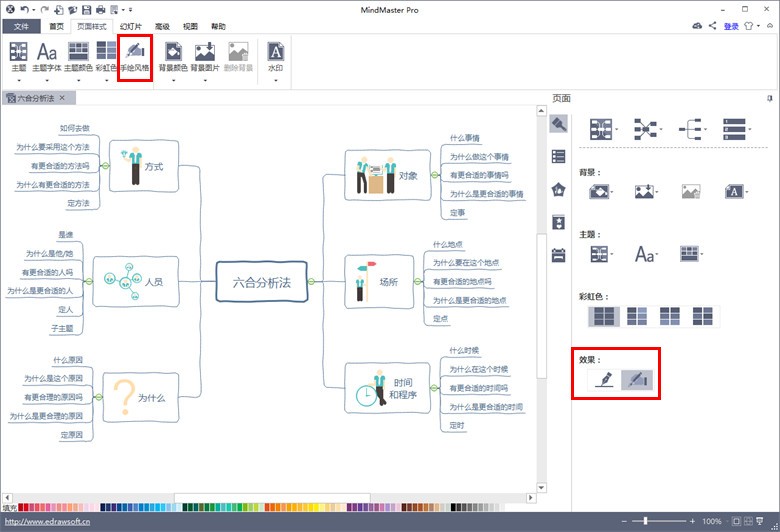Collapse the 方式 topic branch toggle
Viewport: 780px width, 532px height.
[x=105, y=166]
